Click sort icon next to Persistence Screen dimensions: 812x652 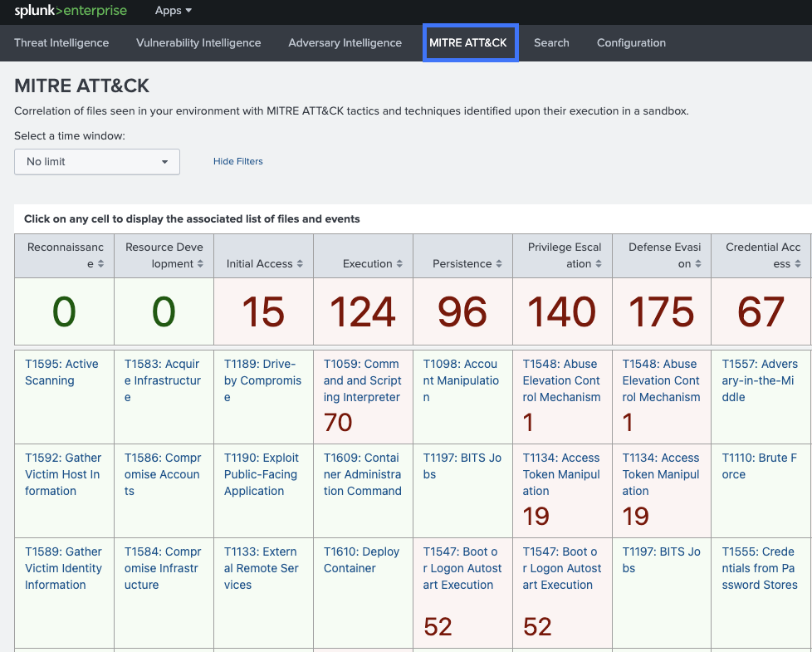pos(499,264)
